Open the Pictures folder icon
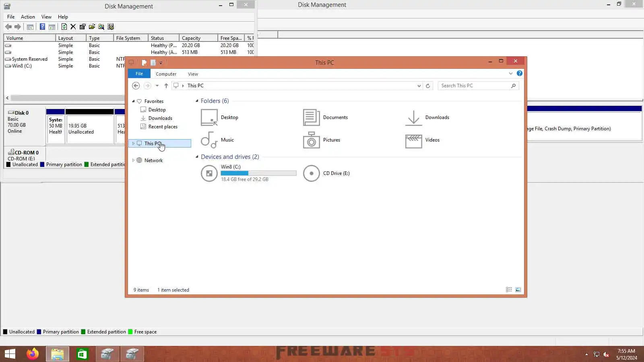 pos(312,140)
